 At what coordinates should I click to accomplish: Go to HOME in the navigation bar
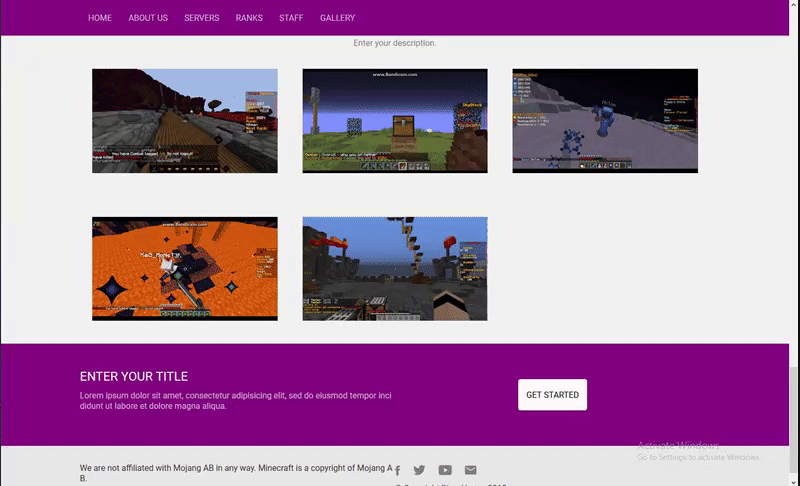click(x=99, y=18)
